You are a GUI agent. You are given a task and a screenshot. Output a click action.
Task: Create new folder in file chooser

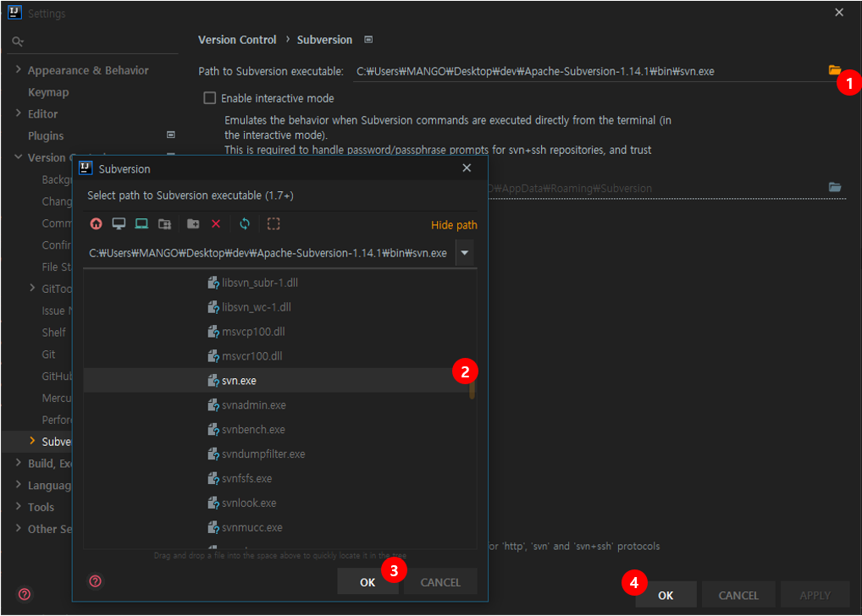[x=193, y=223]
